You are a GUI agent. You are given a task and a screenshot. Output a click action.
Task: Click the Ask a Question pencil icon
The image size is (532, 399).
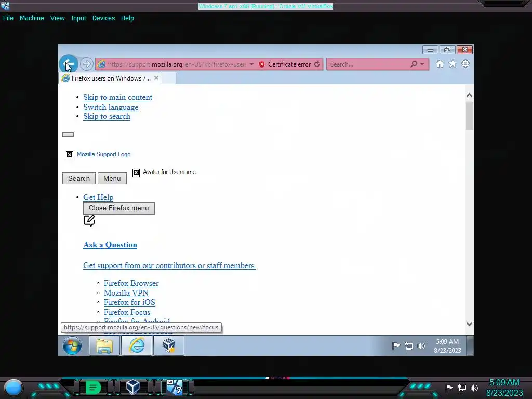point(89,221)
